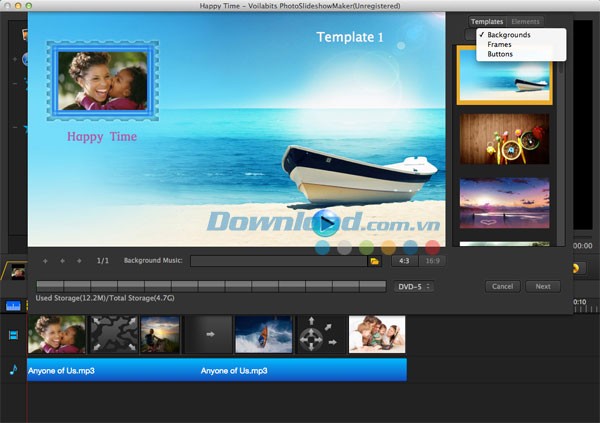Click the Background Music input field
Image resolution: width=600 pixels, height=423 pixels.
(277, 261)
